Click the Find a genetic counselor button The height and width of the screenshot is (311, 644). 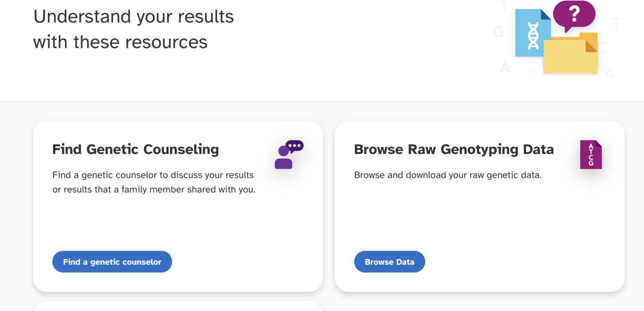coord(112,262)
